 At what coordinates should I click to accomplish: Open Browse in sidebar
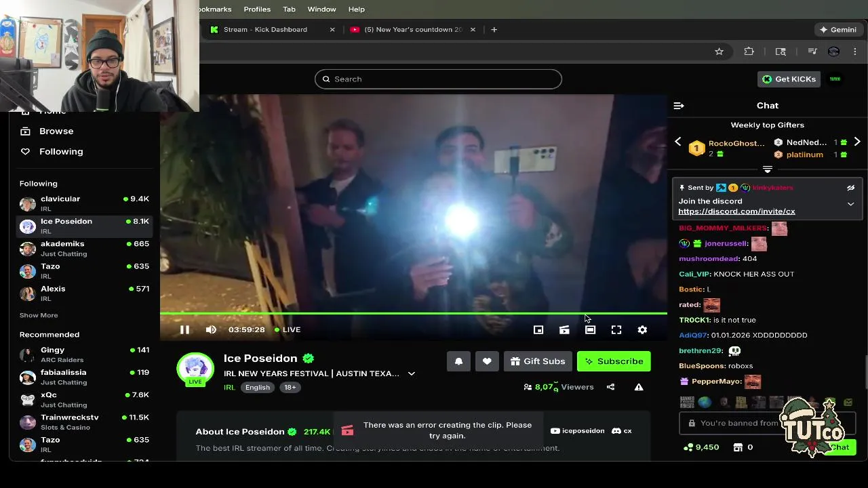56,131
